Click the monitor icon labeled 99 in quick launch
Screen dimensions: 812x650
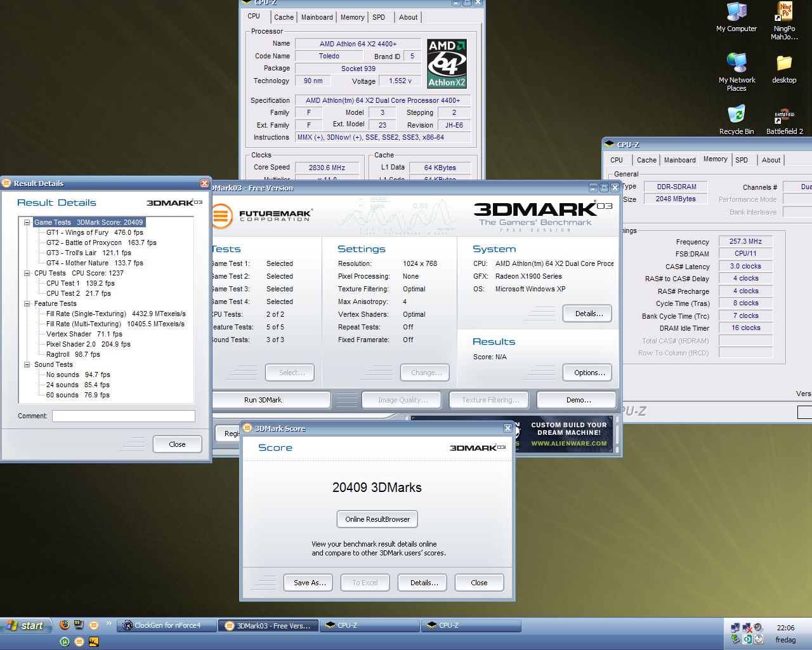point(79,625)
